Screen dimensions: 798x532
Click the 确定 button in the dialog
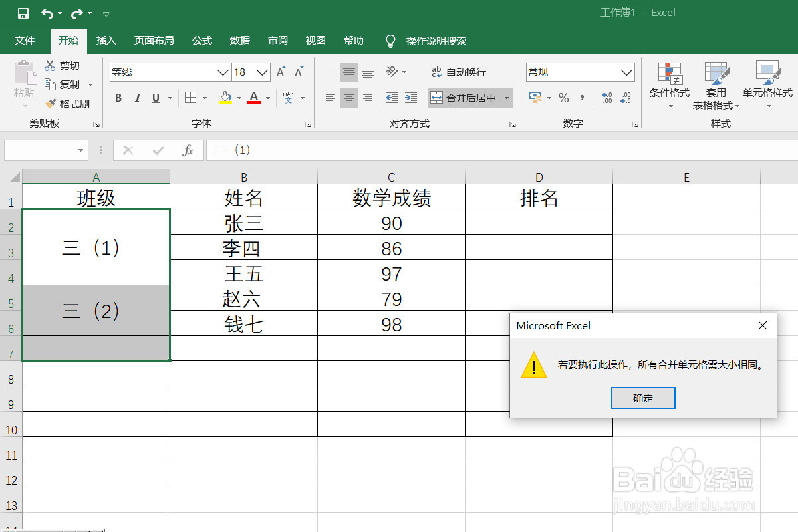(642, 398)
